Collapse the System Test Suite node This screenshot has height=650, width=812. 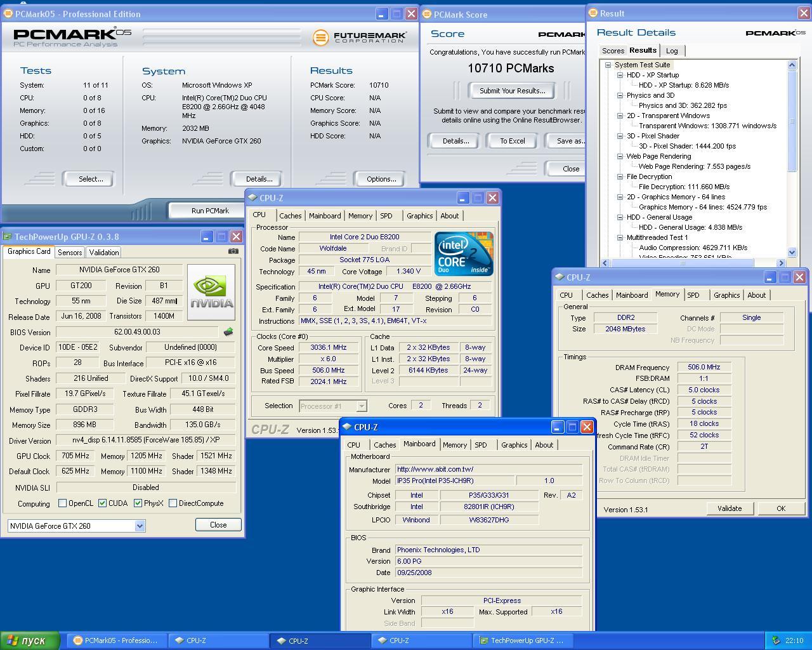tap(608, 65)
